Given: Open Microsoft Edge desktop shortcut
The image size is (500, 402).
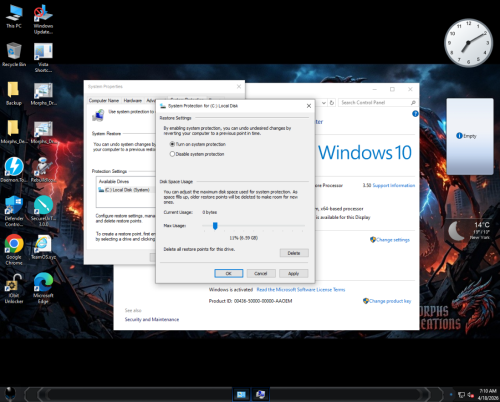Looking at the screenshot, I should coord(43,288).
